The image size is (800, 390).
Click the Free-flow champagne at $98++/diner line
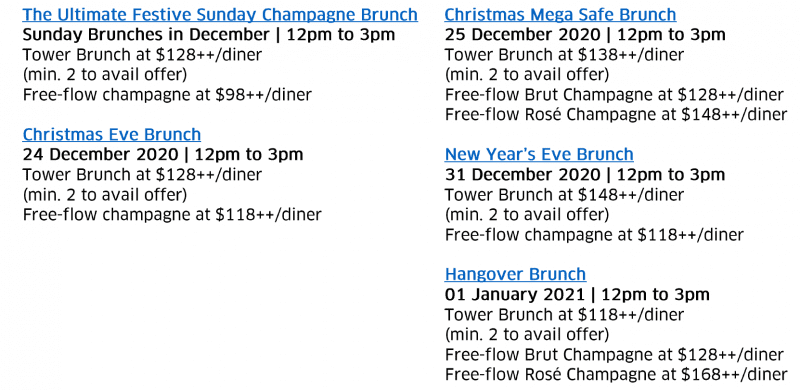(167, 95)
